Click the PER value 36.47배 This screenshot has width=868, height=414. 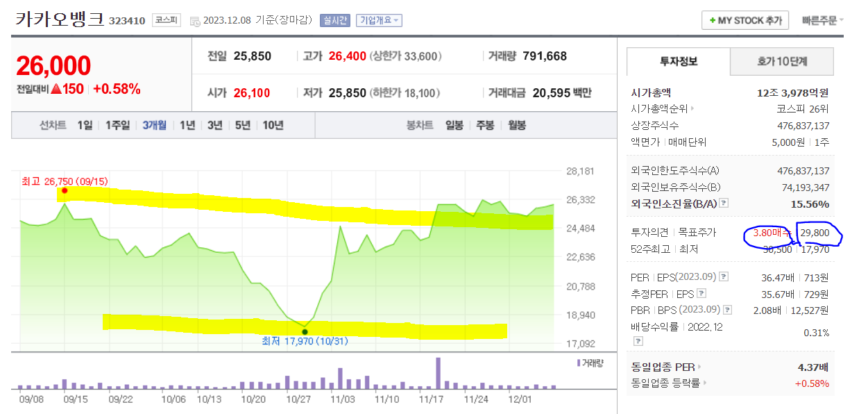tap(778, 277)
